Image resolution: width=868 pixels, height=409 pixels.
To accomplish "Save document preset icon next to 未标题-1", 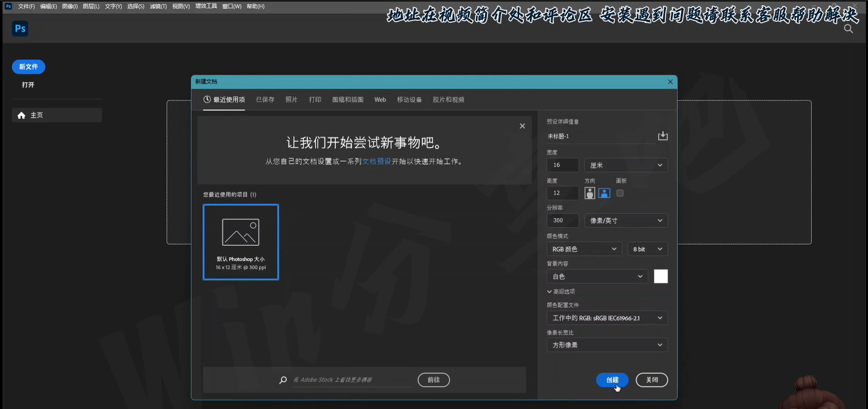I will [663, 136].
